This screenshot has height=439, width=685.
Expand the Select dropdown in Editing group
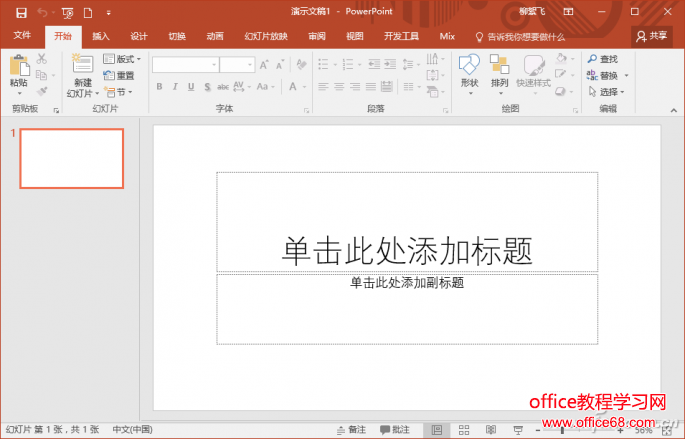tap(608, 92)
